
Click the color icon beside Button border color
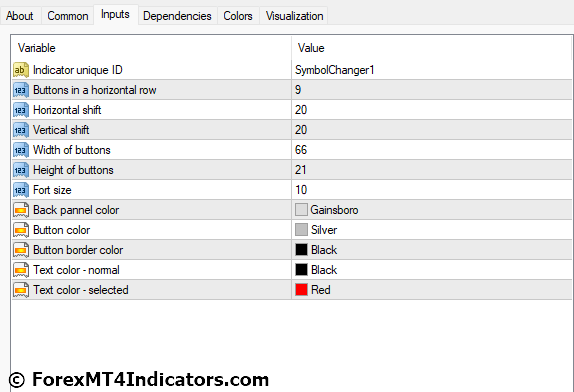[x=20, y=250]
